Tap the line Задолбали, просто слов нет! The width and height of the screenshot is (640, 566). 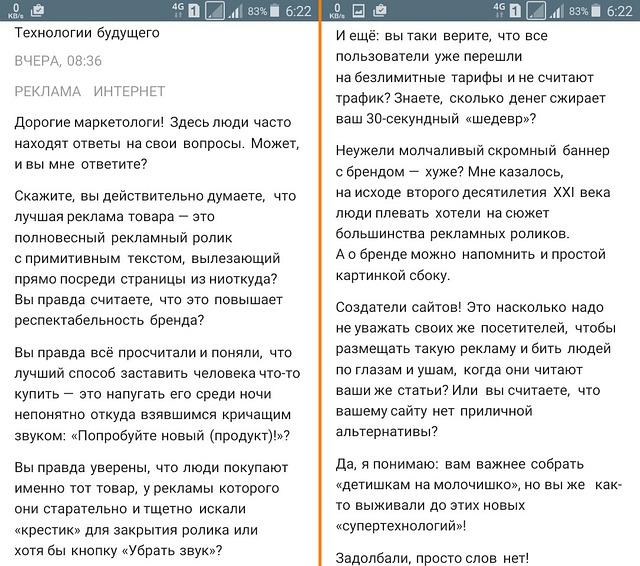(x=432, y=557)
